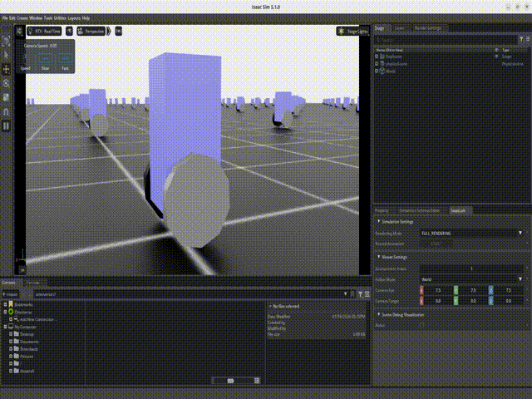Activate the Move tool in left toolbar
Image resolution: width=532 pixels, height=399 pixels.
7,69
